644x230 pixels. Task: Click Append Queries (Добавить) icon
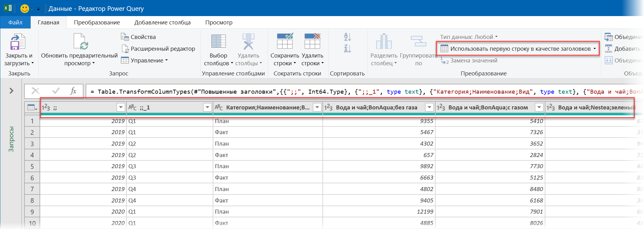coord(608,49)
